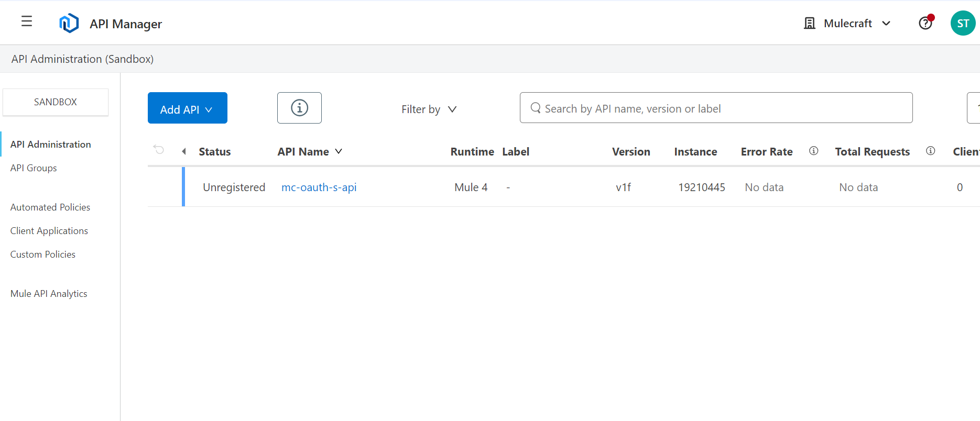Open the ST user avatar menu
The width and height of the screenshot is (980, 421).
point(963,24)
